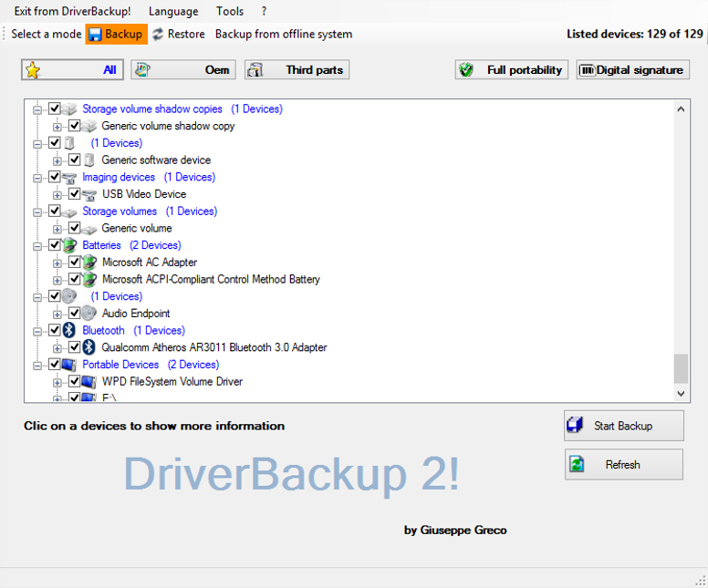
Task: Click the Oem filter icon
Action: tap(142, 69)
